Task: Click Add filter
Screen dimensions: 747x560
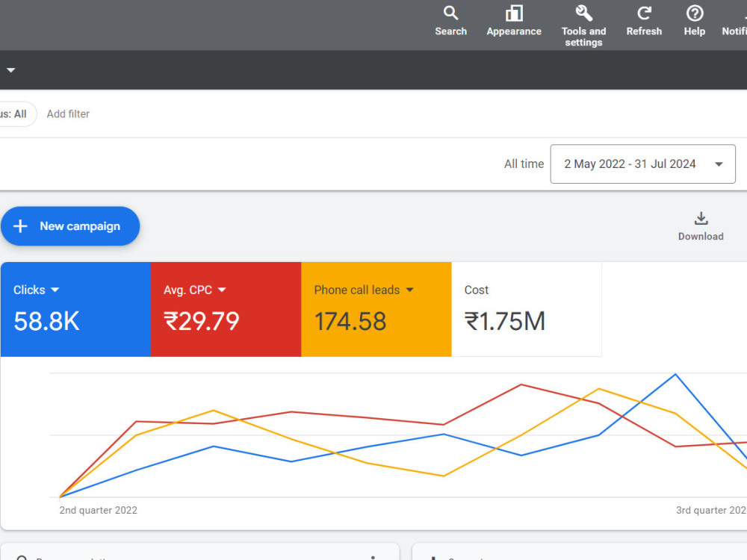Action: coord(68,113)
